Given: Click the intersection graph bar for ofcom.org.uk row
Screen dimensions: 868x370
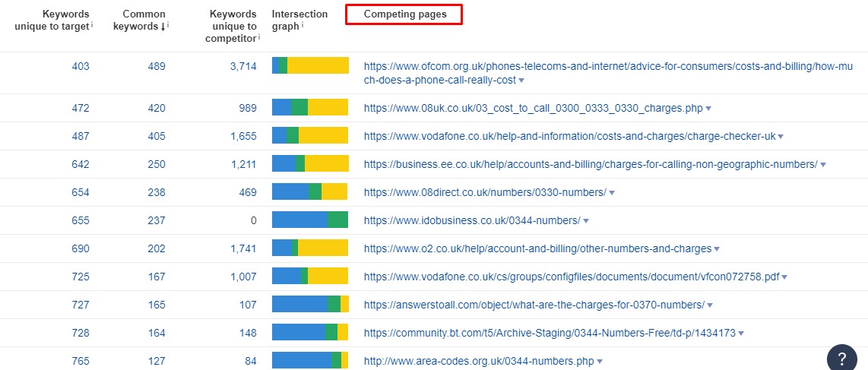Looking at the screenshot, I should click(x=310, y=65).
